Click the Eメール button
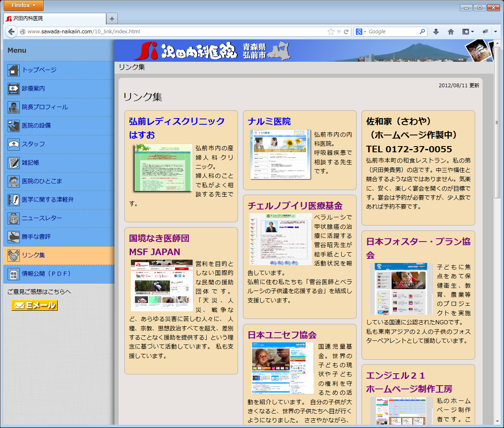The height and width of the screenshot is (428, 504). point(35,305)
